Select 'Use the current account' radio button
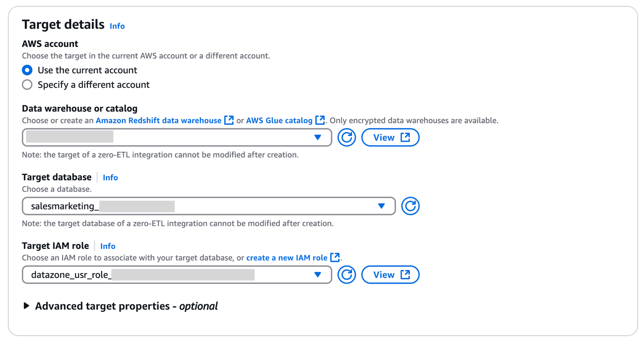This screenshot has height=342, width=644. (x=27, y=70)
